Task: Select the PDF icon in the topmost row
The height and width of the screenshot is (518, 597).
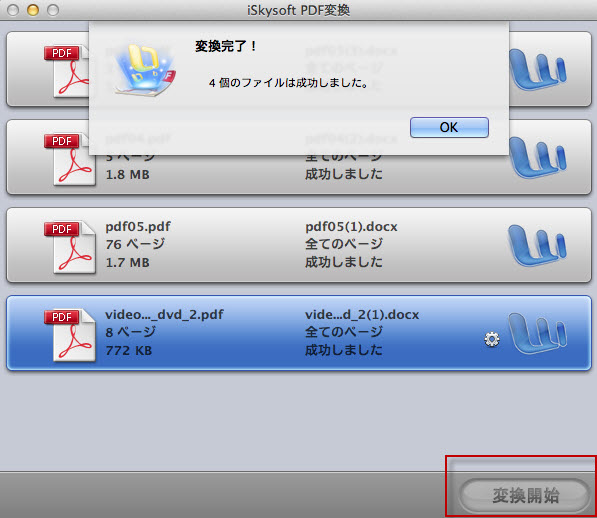Action: tap(67, 71)
